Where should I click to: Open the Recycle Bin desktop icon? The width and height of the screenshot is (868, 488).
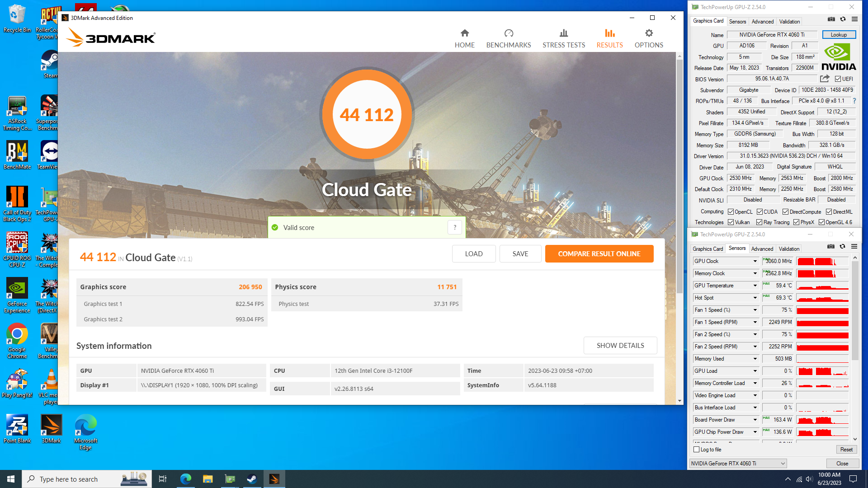(17, 19)
